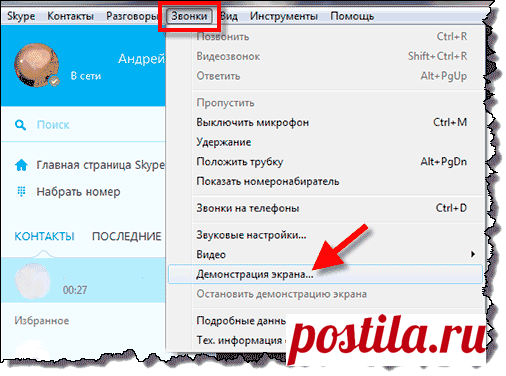Screen dimensions: 506x376
Task: Open Набрать номер
Action: pyautogui.click(x=78, y=192)
